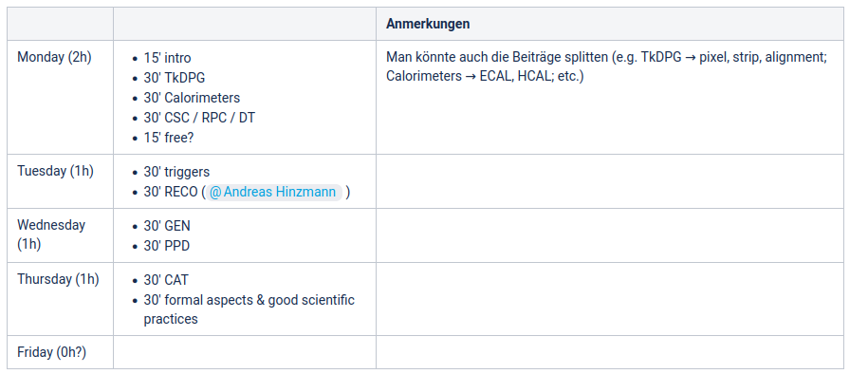Click the 30' CAT list item
This screenshot has height=374, width=868.
(x=166, y=280)
